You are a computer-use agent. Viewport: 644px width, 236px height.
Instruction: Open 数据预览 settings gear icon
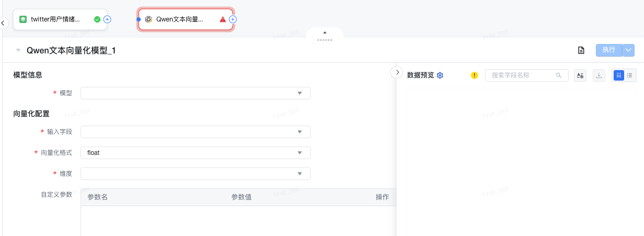point(440,75)
